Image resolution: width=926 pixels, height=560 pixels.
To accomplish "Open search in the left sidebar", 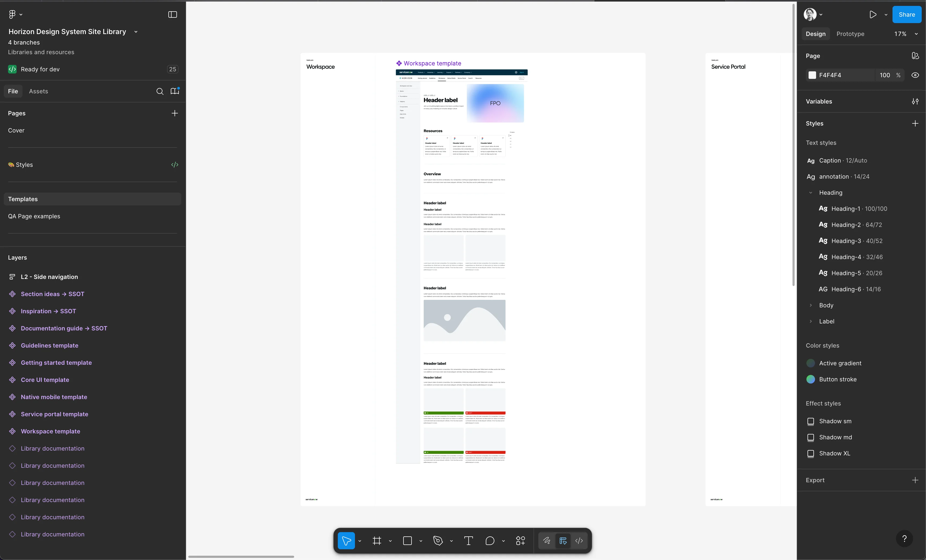I will pyautogui.click(x=160, y=91).
